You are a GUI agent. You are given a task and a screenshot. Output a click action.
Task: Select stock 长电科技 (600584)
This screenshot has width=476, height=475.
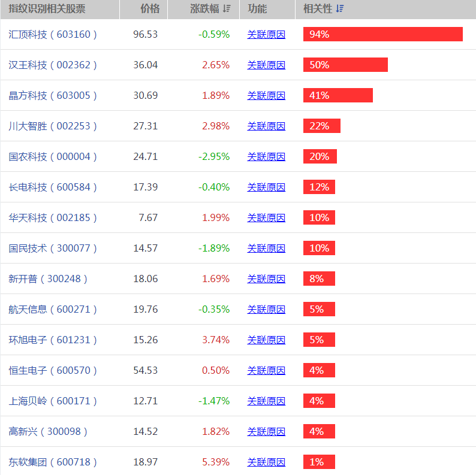click(53, 187)
